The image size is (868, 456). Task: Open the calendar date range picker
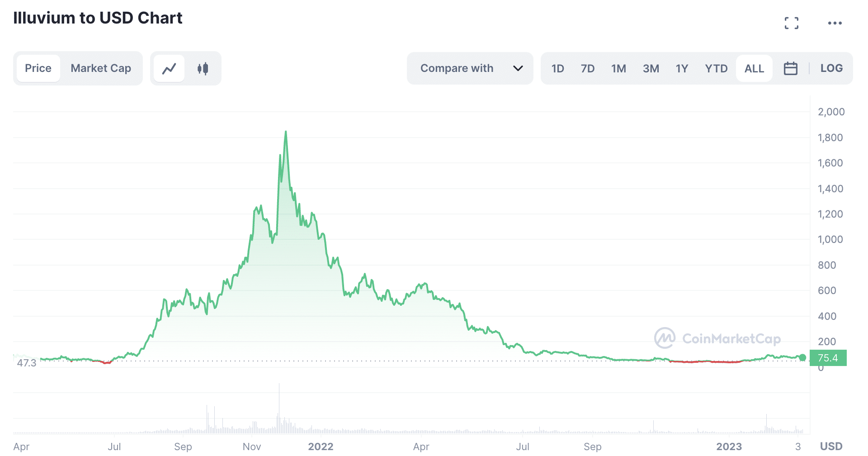pyautogui.click(x=790, y=68)
